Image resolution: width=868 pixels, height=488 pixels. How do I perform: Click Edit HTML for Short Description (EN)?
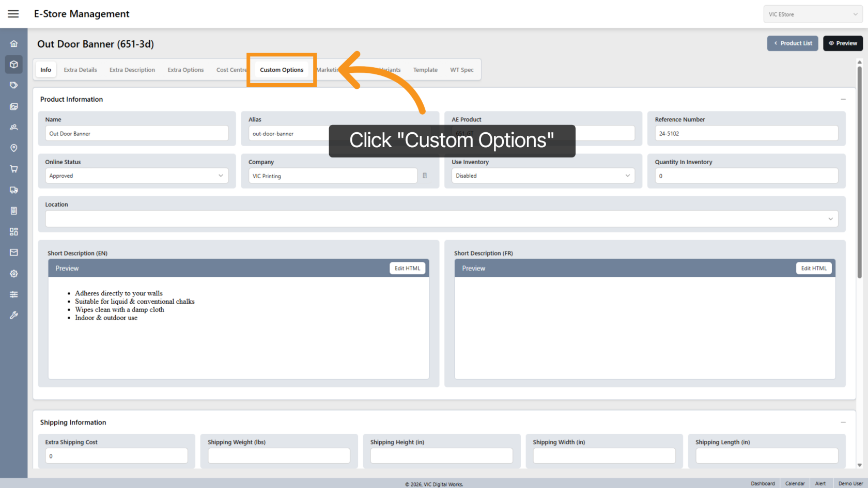(407, 269)
